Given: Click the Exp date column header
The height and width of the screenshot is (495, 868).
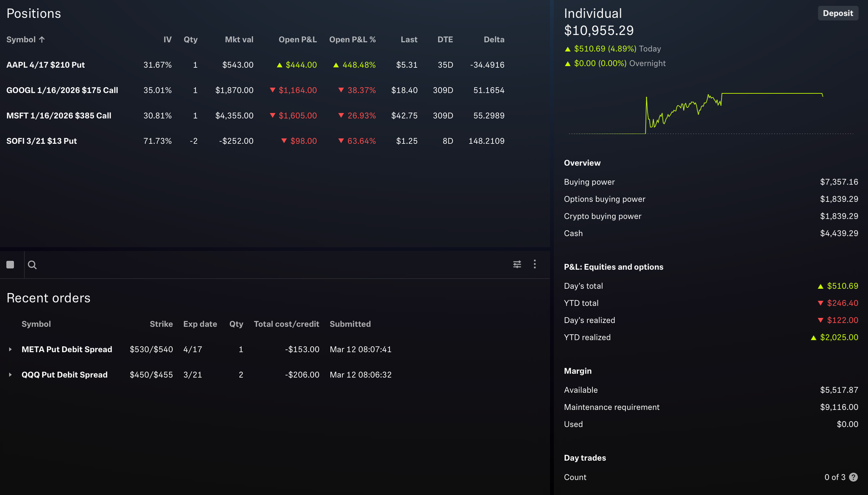Looking at the screenshot, I should 200,324.
